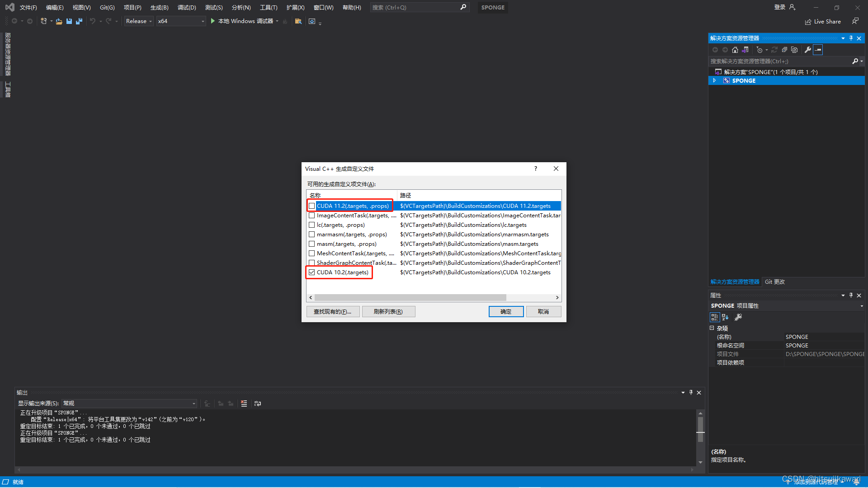Start the local Windows debugger
Image resolution: width=868 pixels, height=488 pixels.
(242, 21)
